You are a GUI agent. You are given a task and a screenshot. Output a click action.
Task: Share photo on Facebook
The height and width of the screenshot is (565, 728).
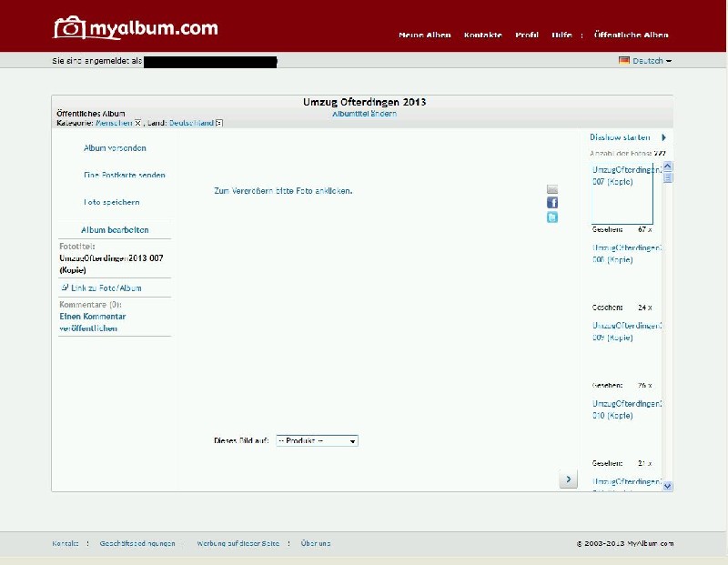point(551,203)
